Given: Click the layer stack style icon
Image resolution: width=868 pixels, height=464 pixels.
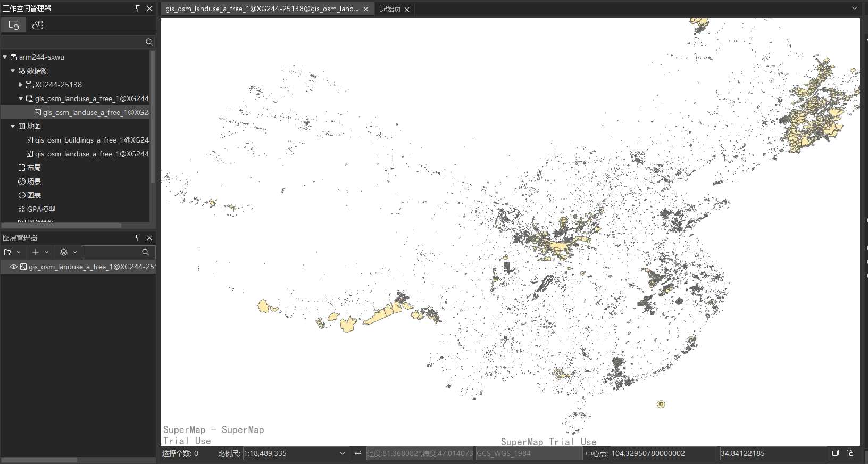Looking at the screenshot, I should [64, 252].
